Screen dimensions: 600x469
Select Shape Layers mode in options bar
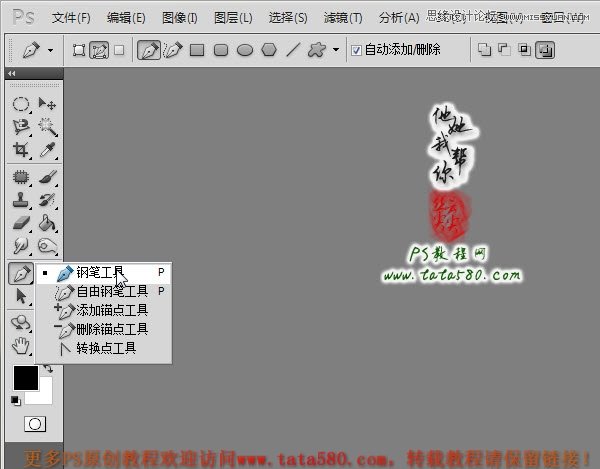(x=79, y=50)
